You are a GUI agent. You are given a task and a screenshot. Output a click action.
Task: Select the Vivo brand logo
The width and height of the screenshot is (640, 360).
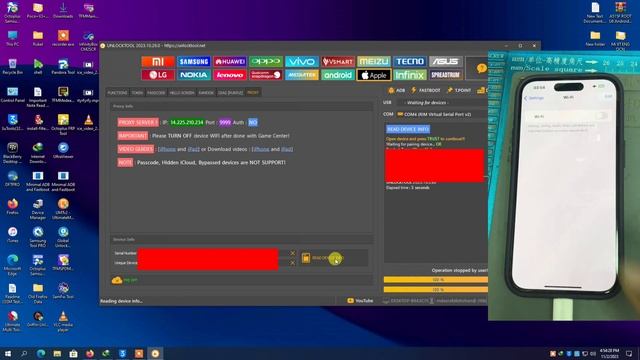pyautogui.click(x=302, y=62)
